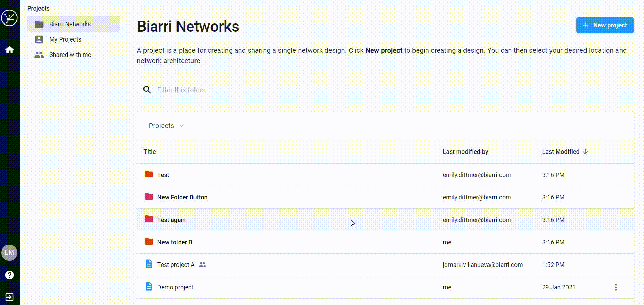The image size is (644, 305).
Task: Click the Projects heading in sidebar
Action: coord(38,9)
